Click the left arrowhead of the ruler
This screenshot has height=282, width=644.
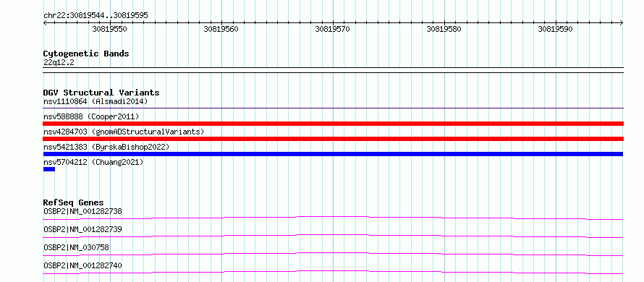[45, 23]
